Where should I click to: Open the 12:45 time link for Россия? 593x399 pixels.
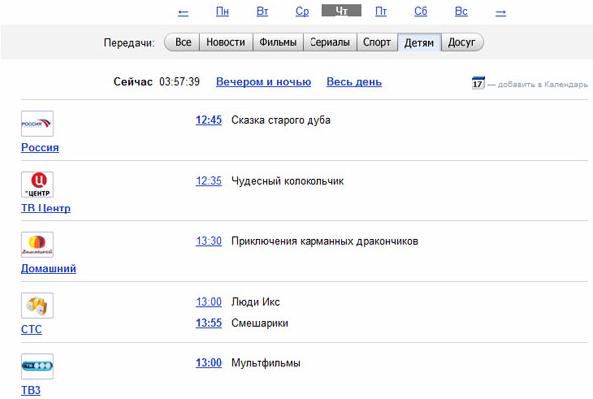coord(209,120)
